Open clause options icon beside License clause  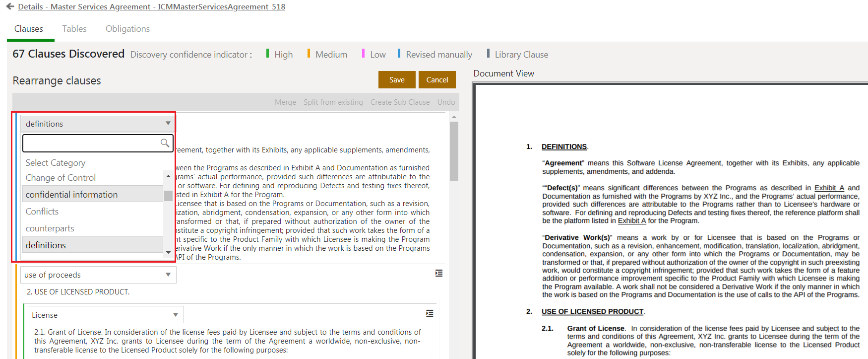[430, 313]
